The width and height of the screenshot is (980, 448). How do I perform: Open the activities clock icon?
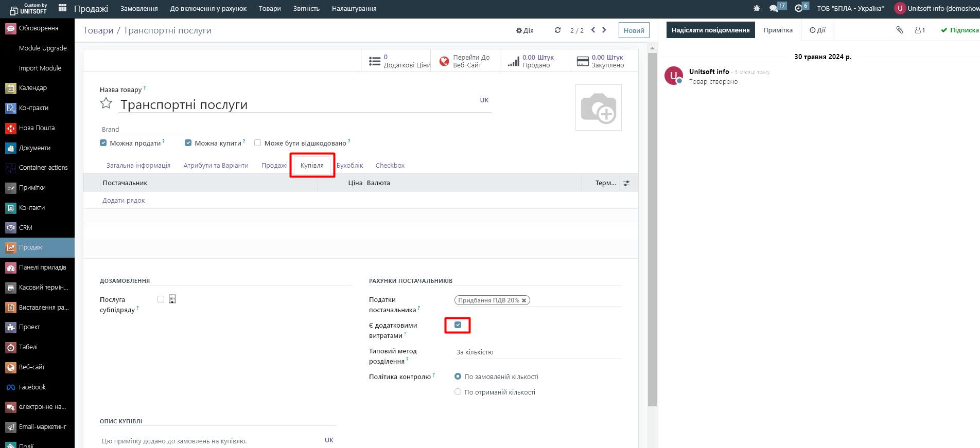[798, 8]
